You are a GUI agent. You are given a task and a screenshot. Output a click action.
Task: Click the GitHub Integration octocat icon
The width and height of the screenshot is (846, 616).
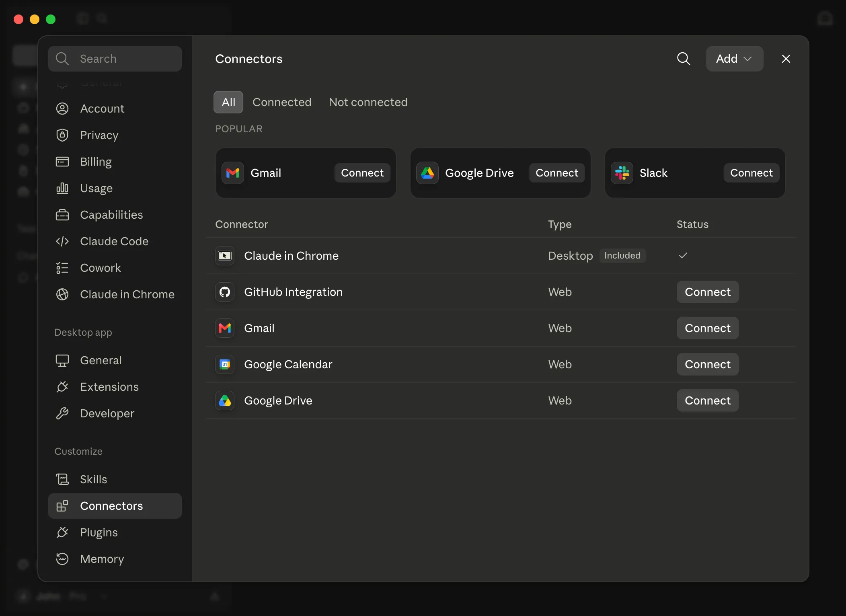(225, 292)
